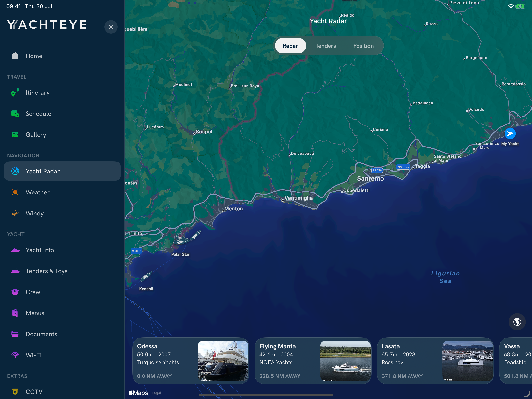The height and width of the screenshot is (399, 532).
Task: Open the Crew menu entry
Action: click(62, 292)
